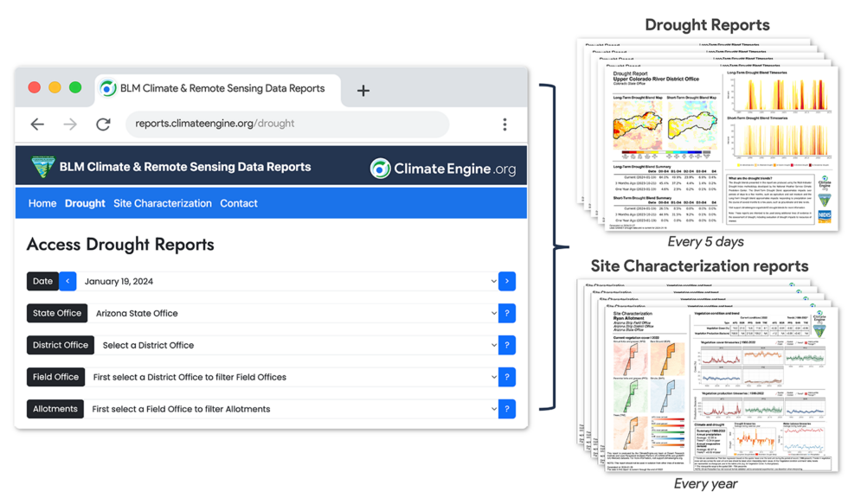Click the Every 5 days caption
848x504 pixels.
point(705,241)
